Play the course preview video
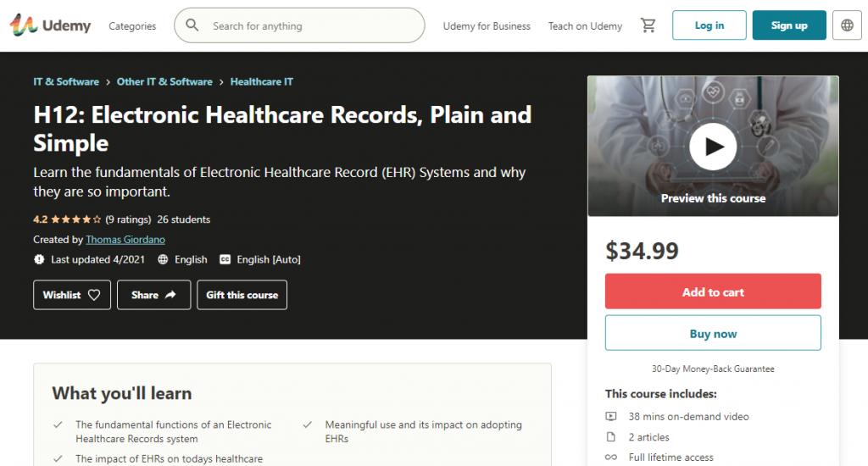The image size is (868, 466). pos(713,147)
